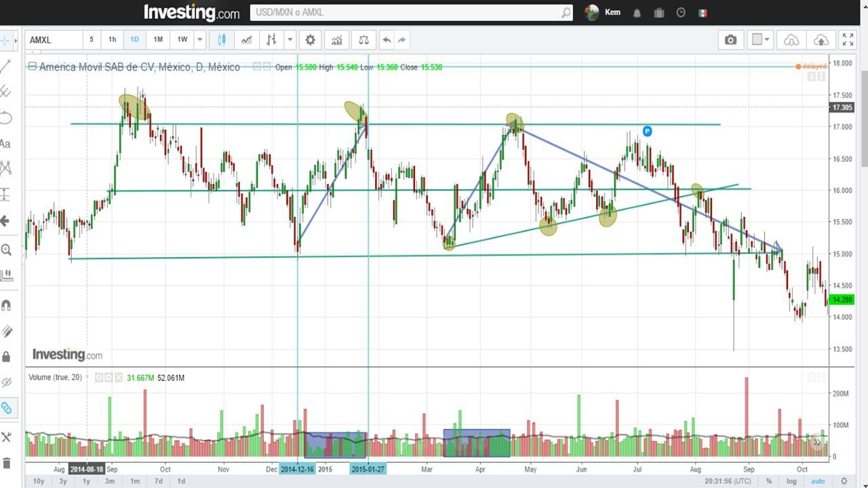Click the search magnifier icon

(566, 12)
